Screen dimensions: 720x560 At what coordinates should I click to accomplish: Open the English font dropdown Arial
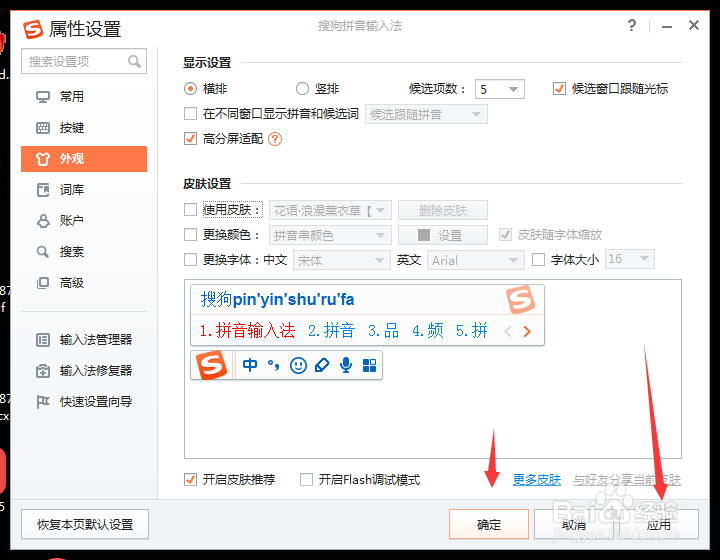[476, 260]
